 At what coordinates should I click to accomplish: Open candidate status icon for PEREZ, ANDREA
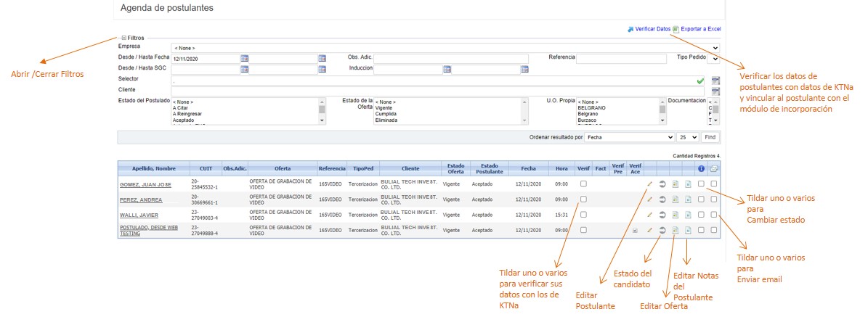click(662, 199)
